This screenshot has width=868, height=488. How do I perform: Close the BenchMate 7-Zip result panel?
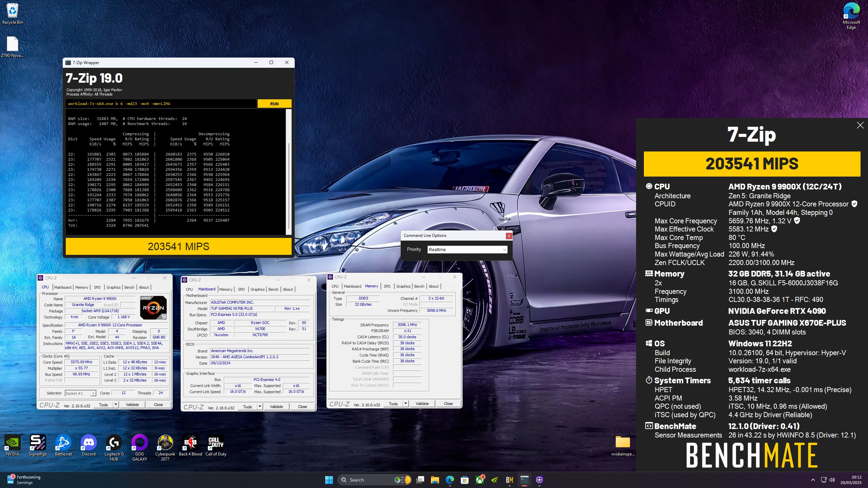pyautogui.click(x=860, y=125)
